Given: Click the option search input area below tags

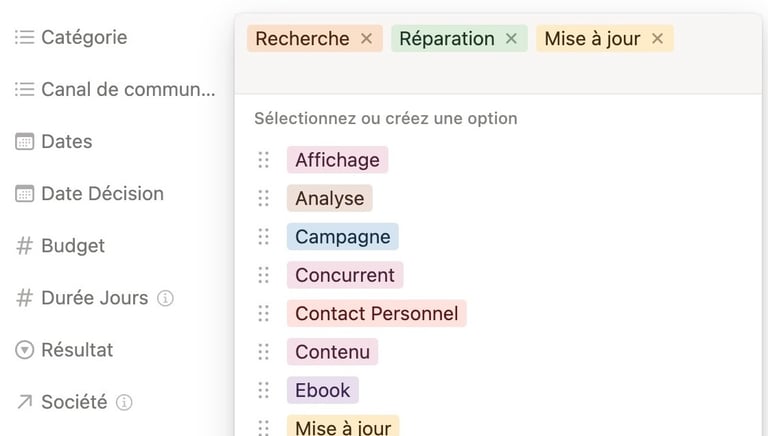Looking at the screenshot, I should (x=498, y=73).
